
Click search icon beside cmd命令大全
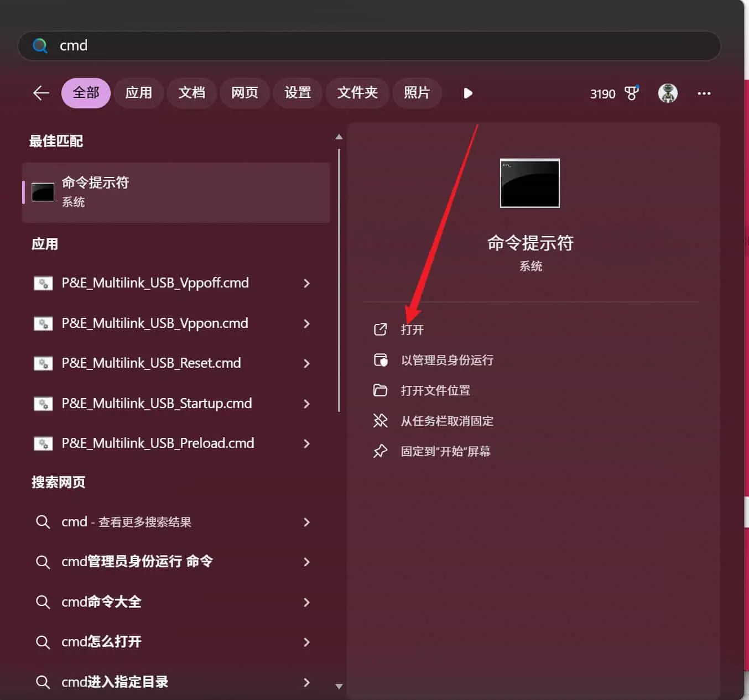pos(43,602)
